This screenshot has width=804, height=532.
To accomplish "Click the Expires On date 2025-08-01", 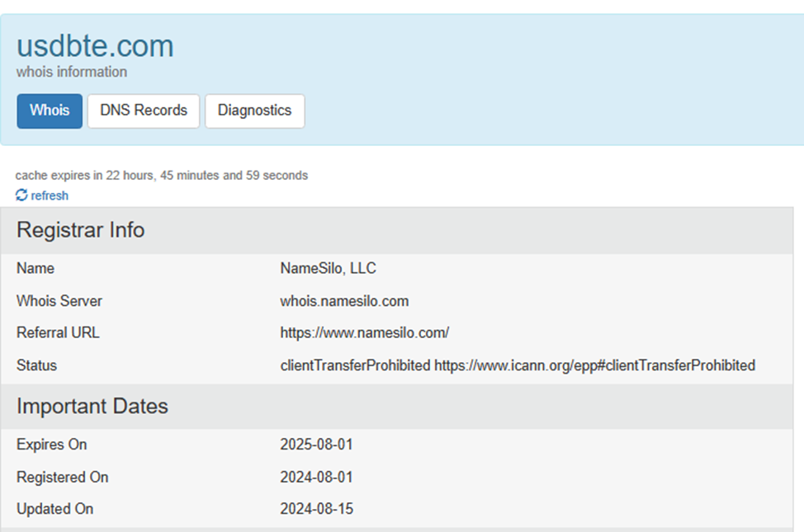I will (x=316, y=445).
